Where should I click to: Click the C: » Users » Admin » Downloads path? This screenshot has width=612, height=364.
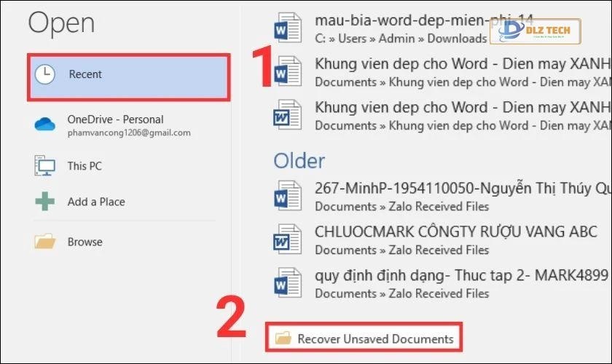[401, 39]
